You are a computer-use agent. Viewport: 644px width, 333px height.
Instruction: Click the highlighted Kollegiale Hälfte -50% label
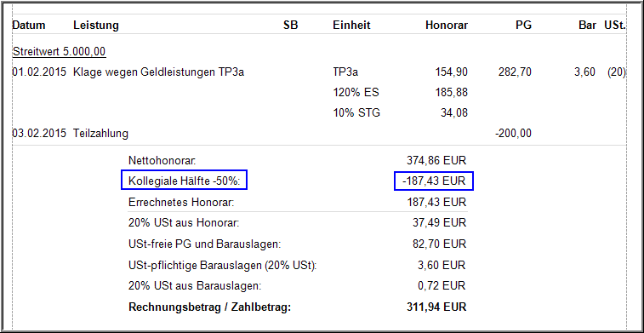pos(184,181)
